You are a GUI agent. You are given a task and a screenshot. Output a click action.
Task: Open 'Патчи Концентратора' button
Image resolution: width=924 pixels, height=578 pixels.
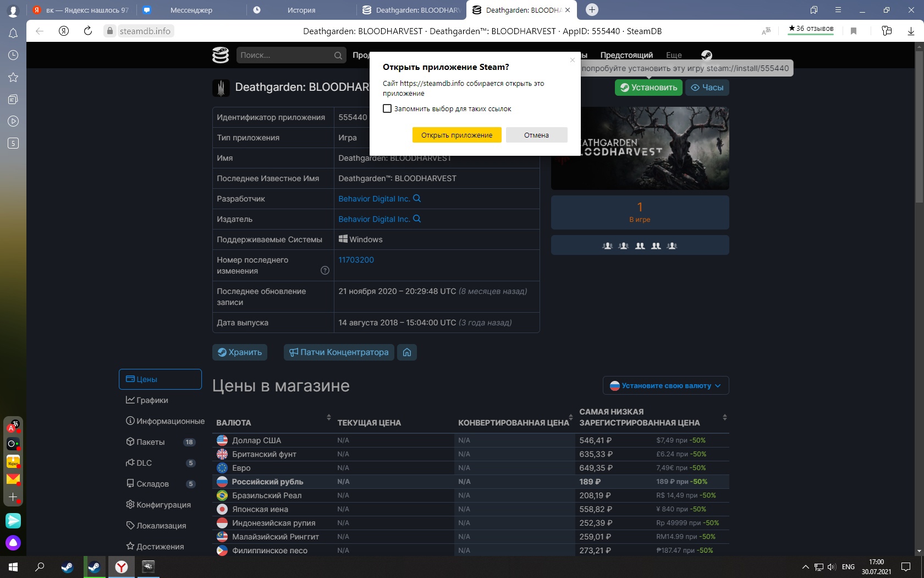339,352
